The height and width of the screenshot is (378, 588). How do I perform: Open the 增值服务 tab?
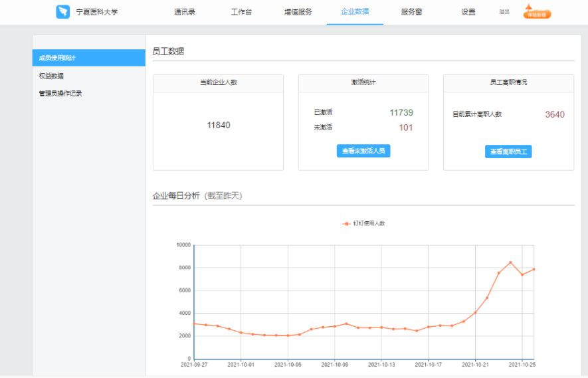click(x=298, y=12)
